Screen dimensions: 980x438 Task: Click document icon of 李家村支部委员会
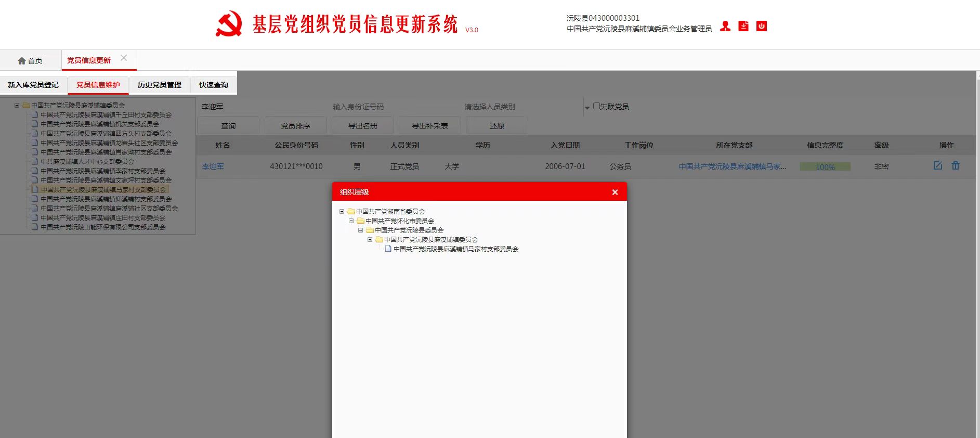point(35,171)
